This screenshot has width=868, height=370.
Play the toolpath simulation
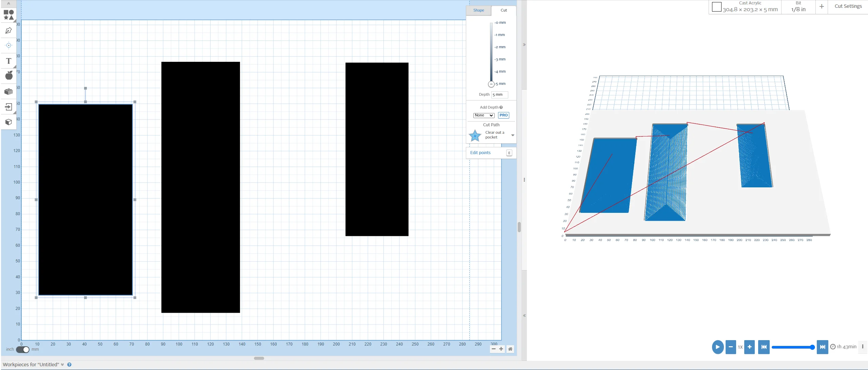pos(717,347)
